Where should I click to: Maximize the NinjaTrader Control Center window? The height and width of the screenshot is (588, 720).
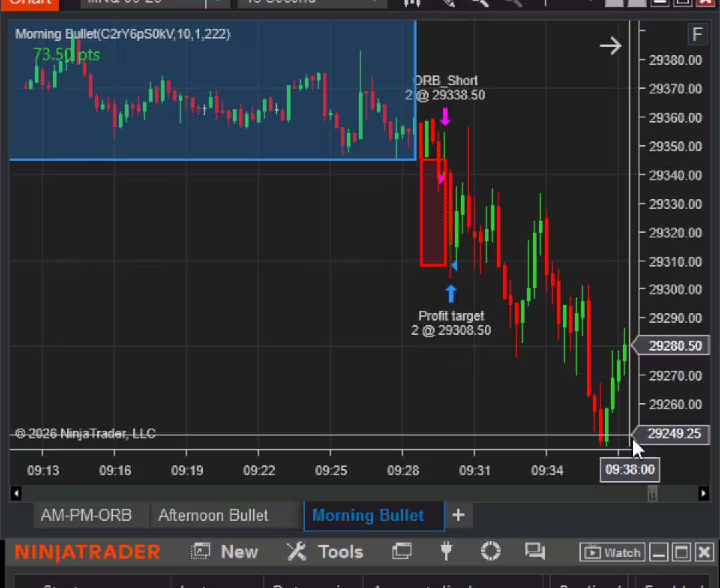(681, 552)
